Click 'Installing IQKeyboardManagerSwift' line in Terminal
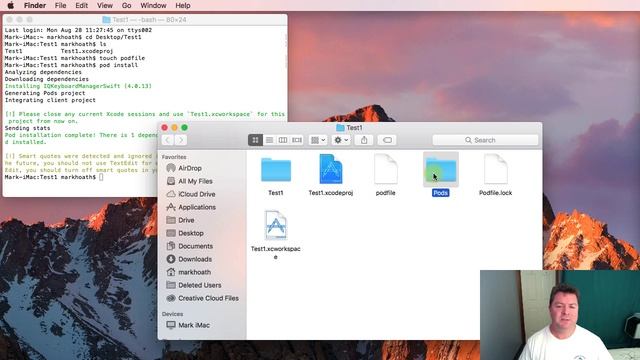This screenshot has height=360, width=640. click(78, 86)
